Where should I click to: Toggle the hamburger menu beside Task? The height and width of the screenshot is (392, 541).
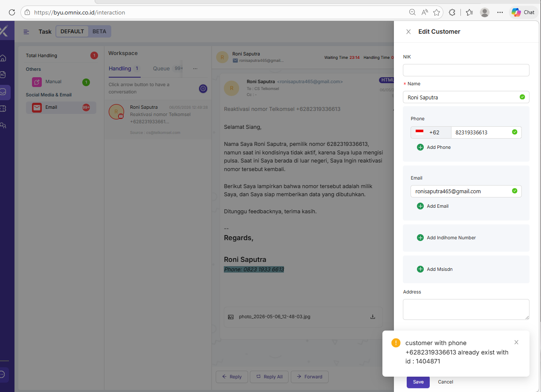click(26, 32)
